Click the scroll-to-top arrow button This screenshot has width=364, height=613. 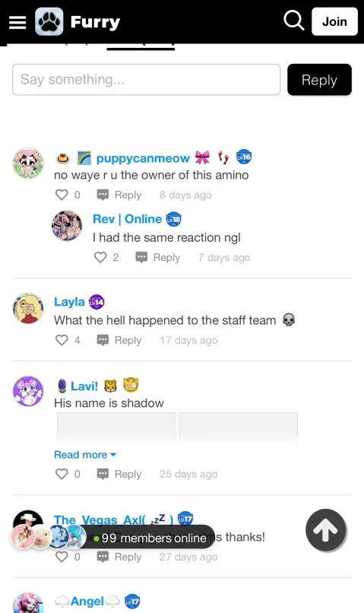326,530
